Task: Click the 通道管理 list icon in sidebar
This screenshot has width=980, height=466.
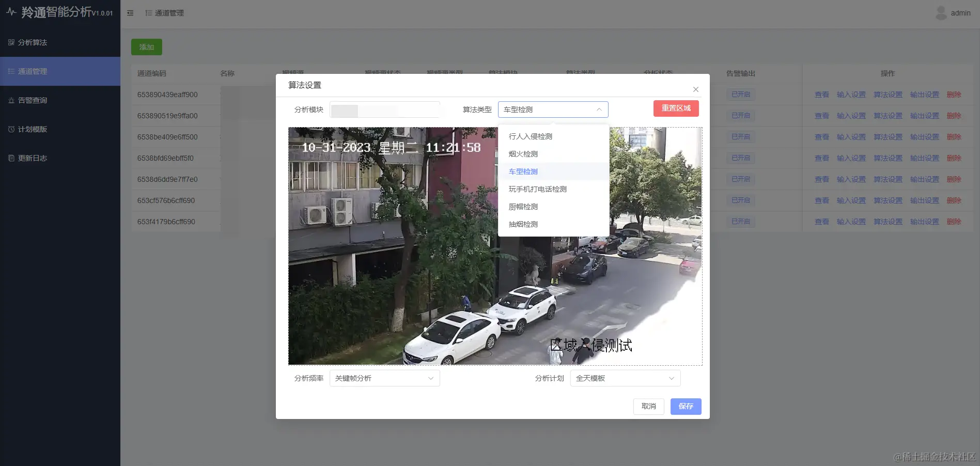Action: point(11,71)
